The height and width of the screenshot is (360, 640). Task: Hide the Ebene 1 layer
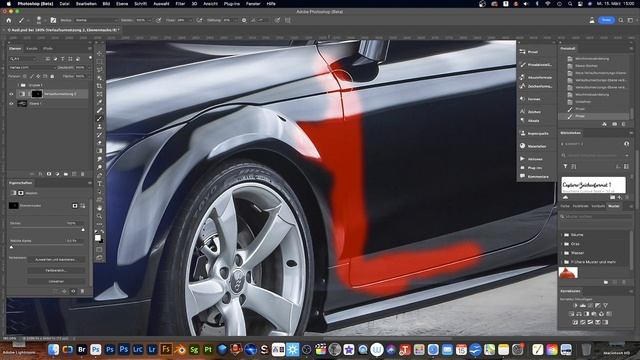[11, 104]
